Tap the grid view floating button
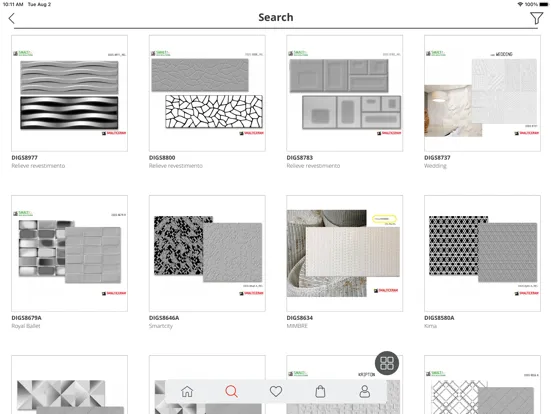Screen dimensions: 552x414 [387, 363]
